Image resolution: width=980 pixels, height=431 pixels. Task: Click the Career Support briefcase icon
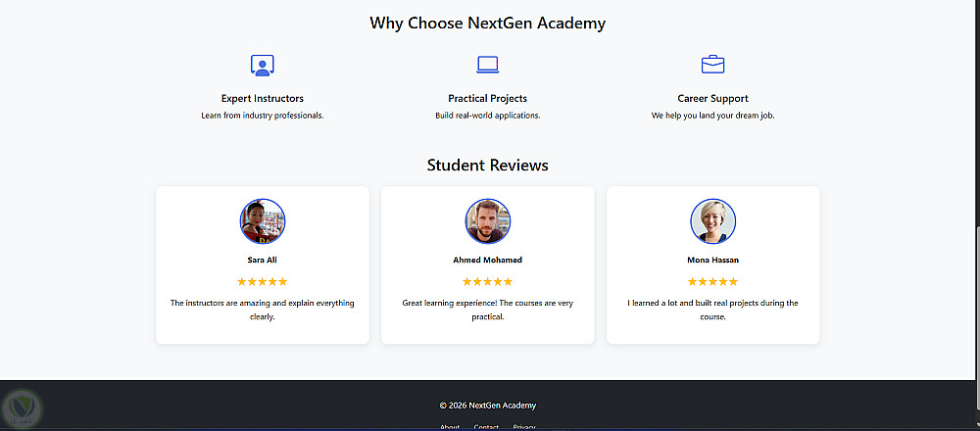tap(712, 66)
